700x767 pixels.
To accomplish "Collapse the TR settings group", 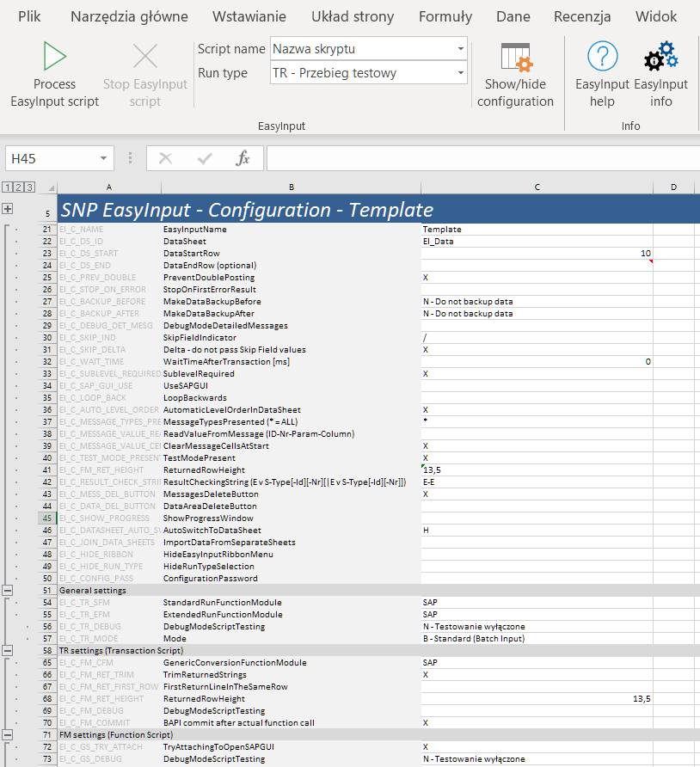I will [8, 651].
